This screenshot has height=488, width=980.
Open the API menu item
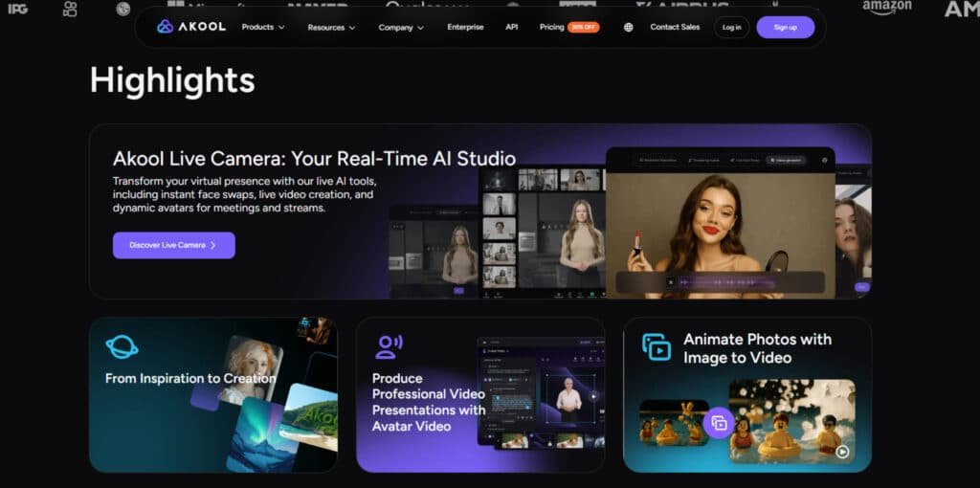(512, 27)
